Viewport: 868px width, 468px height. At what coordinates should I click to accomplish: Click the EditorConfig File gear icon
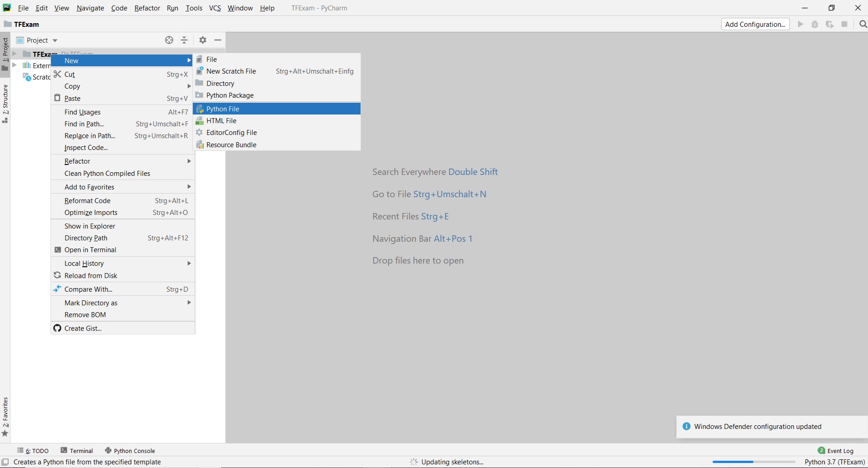[200, 132]
